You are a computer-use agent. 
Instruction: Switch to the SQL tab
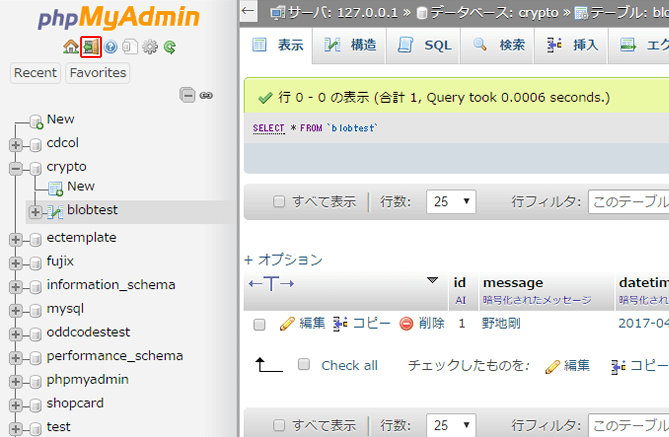(426, 45)
